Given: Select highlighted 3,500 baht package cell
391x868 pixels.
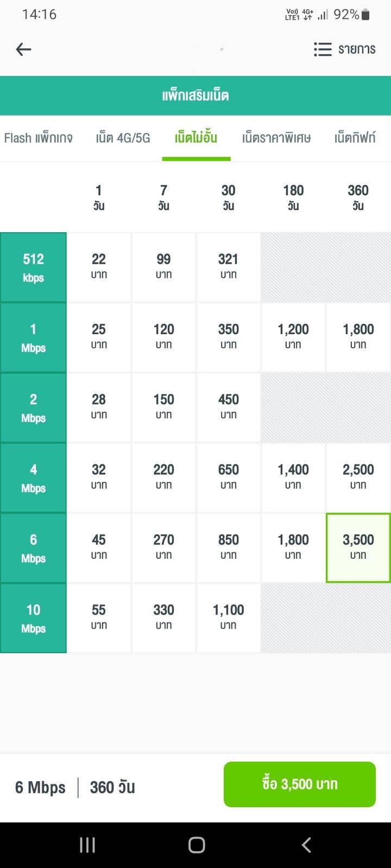Looking at the screenshot, I should [358, 547].
